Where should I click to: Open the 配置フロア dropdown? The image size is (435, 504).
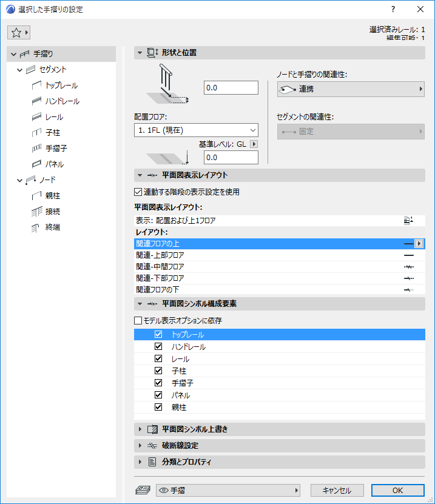click(196, 130)
